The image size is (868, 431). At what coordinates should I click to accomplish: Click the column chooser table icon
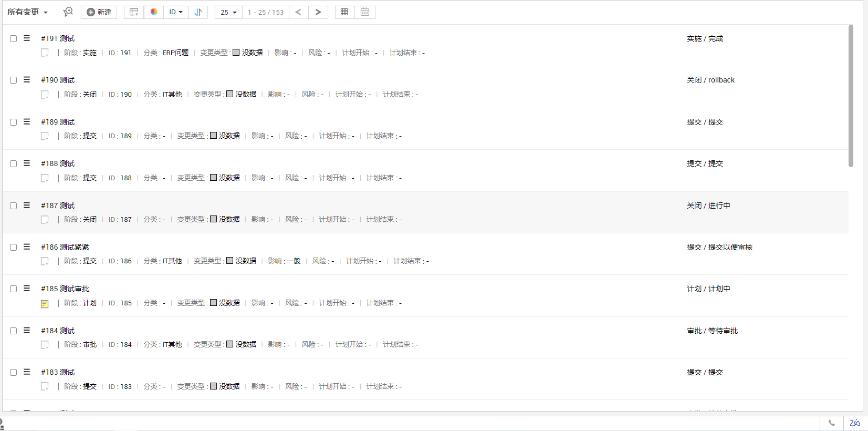coord(134,12)
